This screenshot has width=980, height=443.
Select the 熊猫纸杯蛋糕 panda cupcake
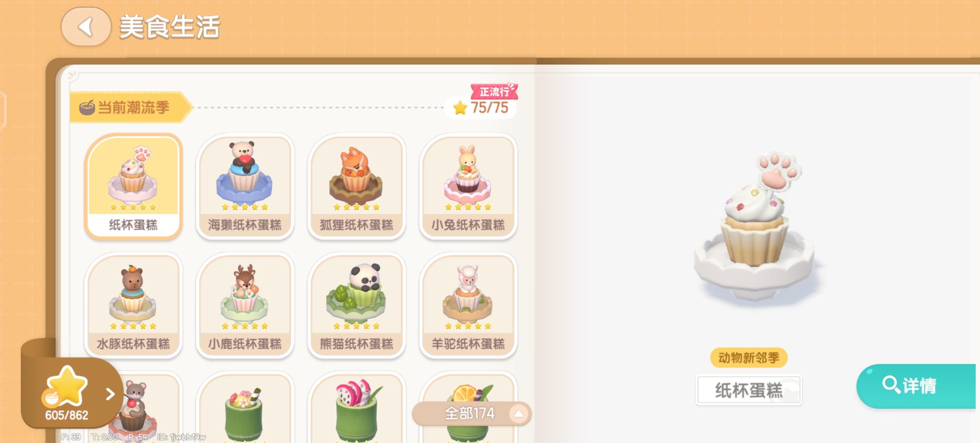coord(357,306)
